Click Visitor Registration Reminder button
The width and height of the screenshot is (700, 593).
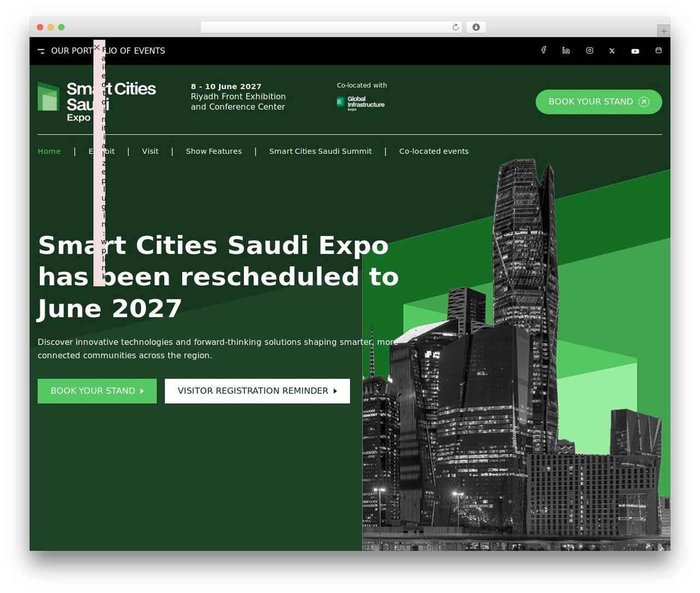pos(258,391)
